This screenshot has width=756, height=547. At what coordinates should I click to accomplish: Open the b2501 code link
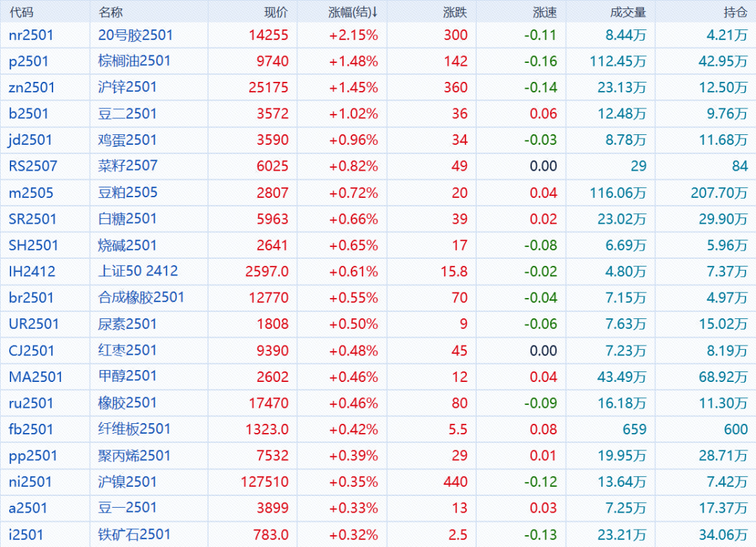pyautogui.click(x=29, y=114)
